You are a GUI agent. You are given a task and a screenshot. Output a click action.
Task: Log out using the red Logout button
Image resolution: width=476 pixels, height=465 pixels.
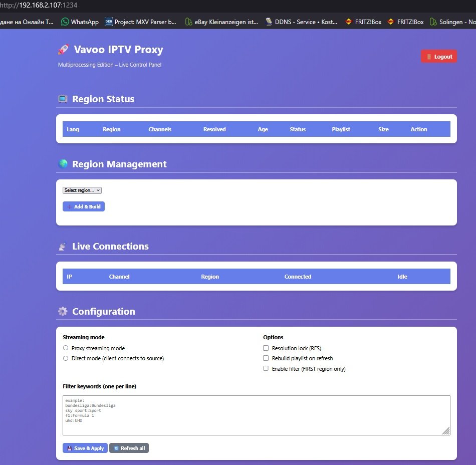[x=438, y=57]
